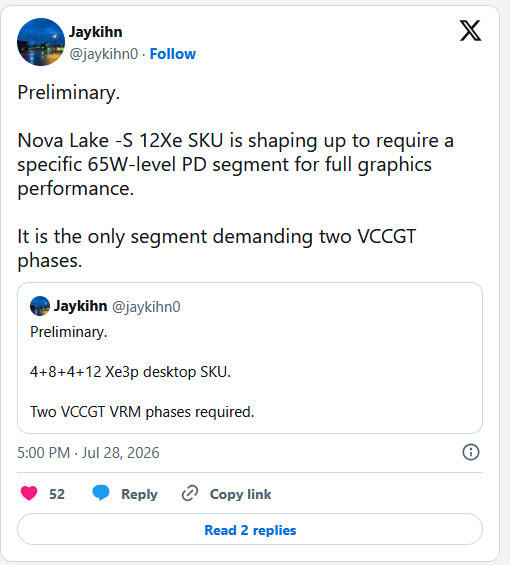The height and width of the screenshot is (565, 510).
Task: Click the 52 likes count
Action: pyautogui.click(x=57, y=494)
